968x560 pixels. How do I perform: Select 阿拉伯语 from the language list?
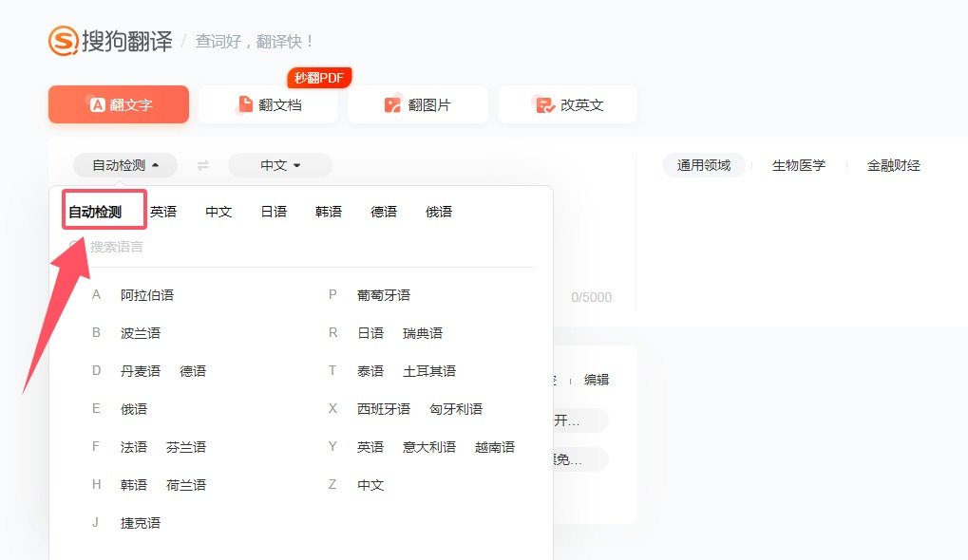click(x=147, y=295)
